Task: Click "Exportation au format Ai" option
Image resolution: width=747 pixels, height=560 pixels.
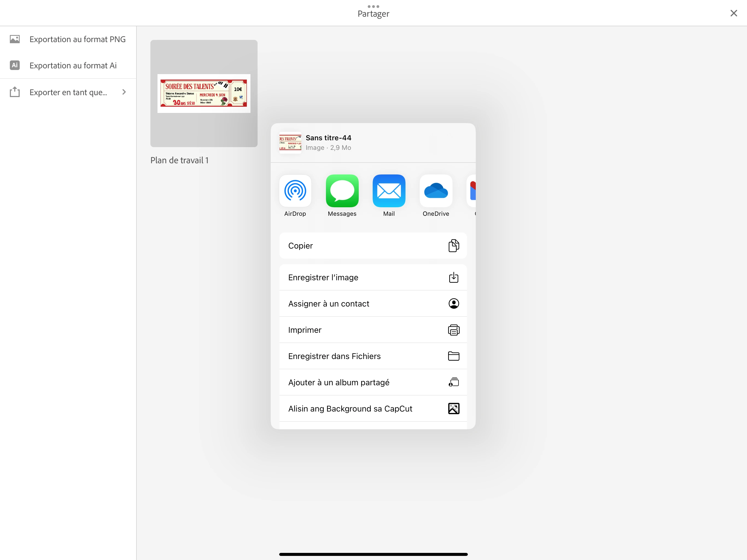Action: coord(73,66)
